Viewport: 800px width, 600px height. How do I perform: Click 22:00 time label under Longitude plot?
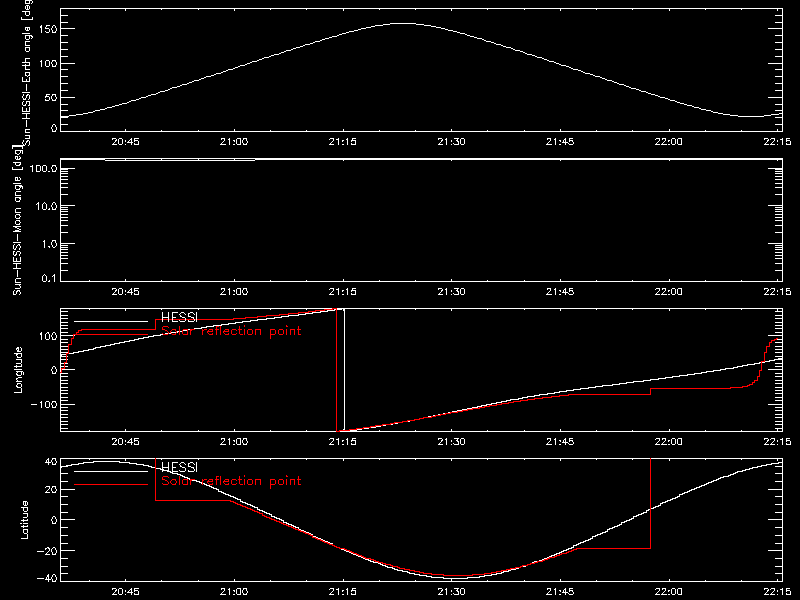(669, 441)
